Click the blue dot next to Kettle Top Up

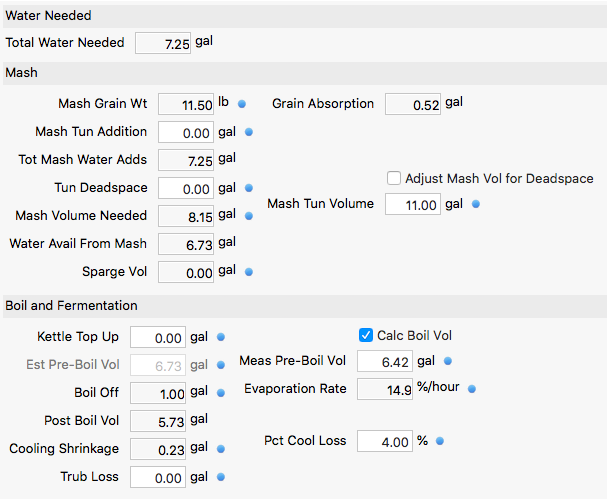click(221, 337)
